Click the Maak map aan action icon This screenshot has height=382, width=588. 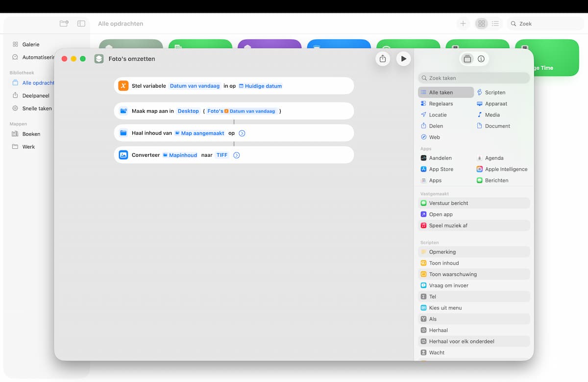(x=123, y=111)
